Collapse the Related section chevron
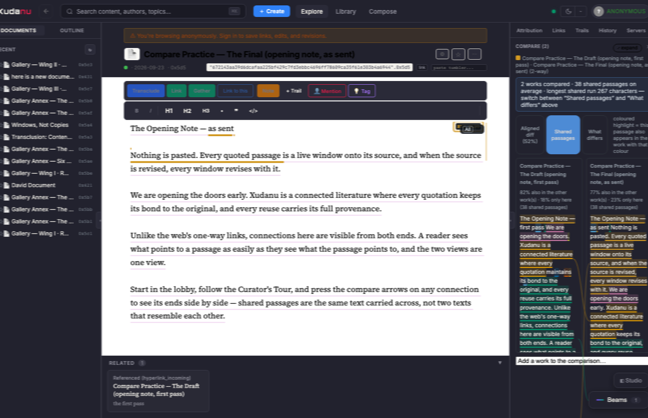648x418 pixels. point(500,363)
